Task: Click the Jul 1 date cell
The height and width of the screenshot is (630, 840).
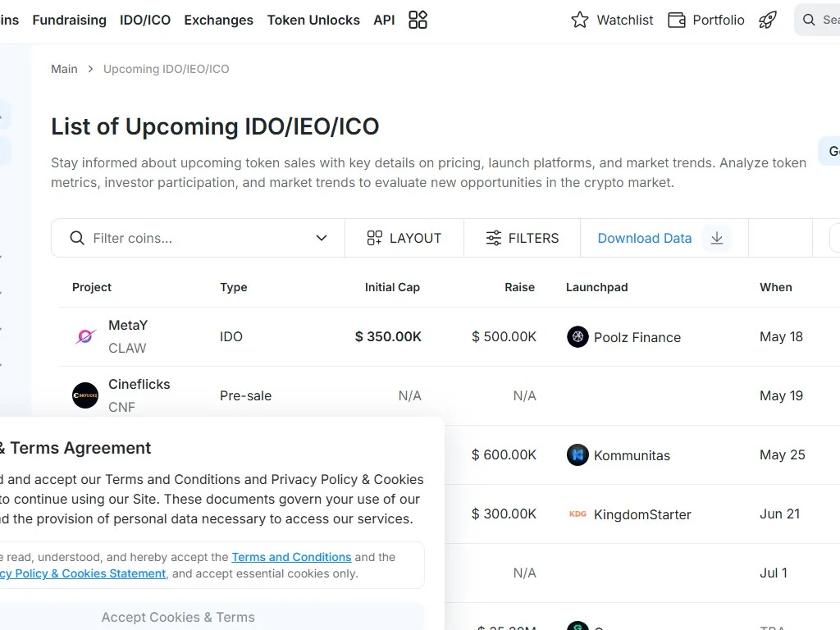Action: (774, 573)
